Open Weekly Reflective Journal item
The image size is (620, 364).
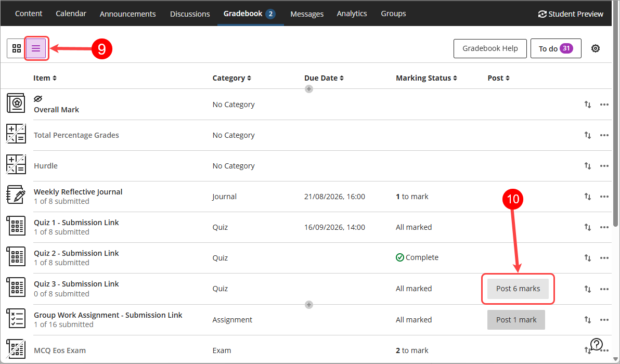[78, 192]
